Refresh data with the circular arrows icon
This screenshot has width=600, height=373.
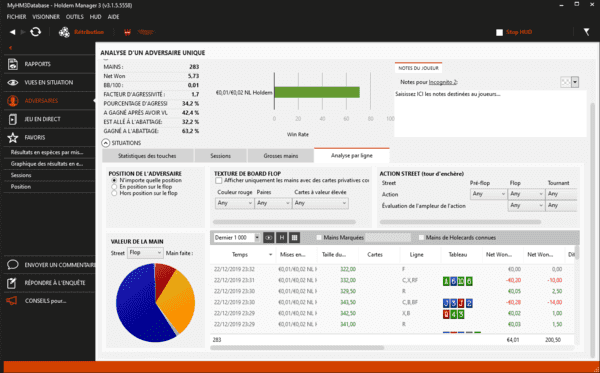[36, 32]
